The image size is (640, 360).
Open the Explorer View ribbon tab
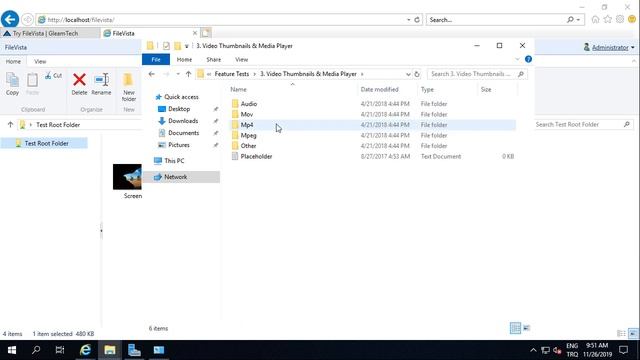click(x=241, y=59)
